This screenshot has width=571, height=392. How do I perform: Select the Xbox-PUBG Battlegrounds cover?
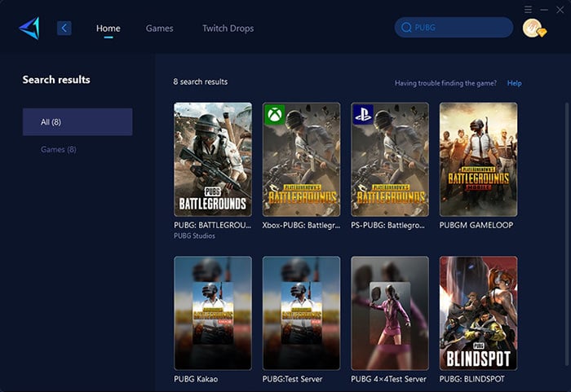301,160
